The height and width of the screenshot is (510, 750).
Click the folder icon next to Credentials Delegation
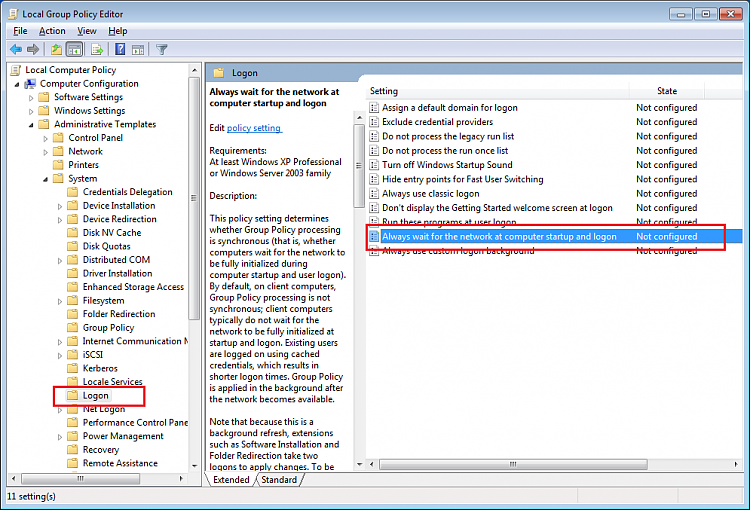click(x=73, y=192)
